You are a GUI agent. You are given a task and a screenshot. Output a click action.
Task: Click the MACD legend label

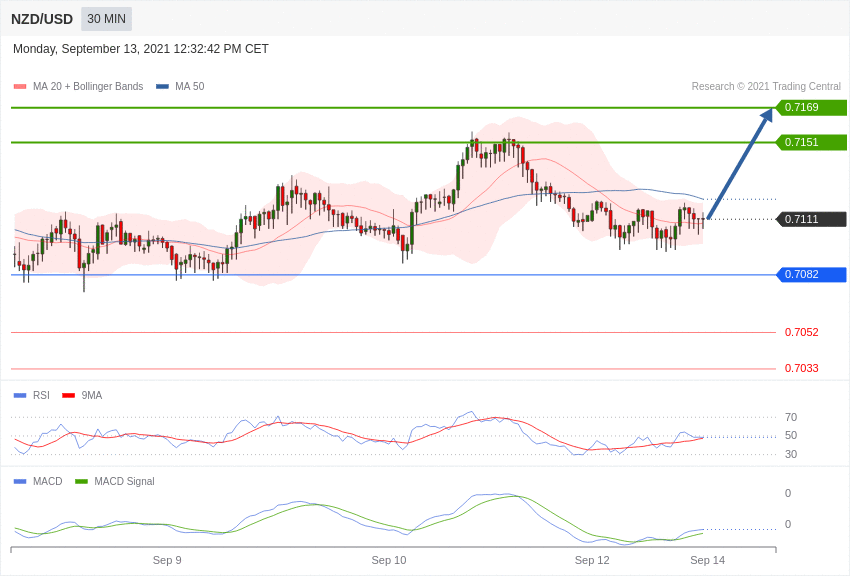coord(48,481)
